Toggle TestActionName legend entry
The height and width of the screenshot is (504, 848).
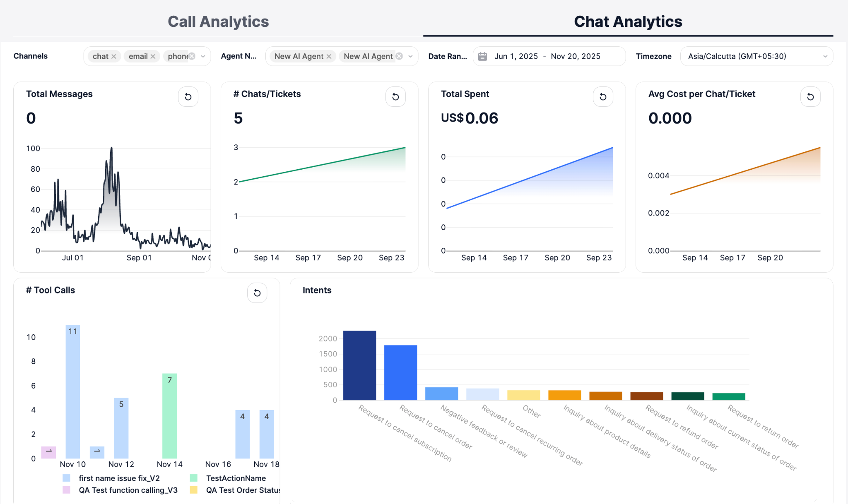tap(236, 478)
